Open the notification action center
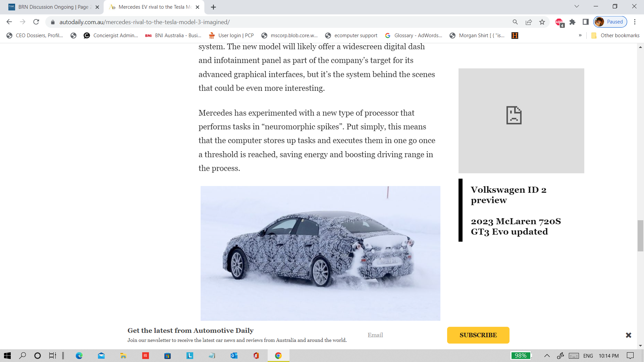The height and width of the screenshot is (362, 644). click(630, 356)
